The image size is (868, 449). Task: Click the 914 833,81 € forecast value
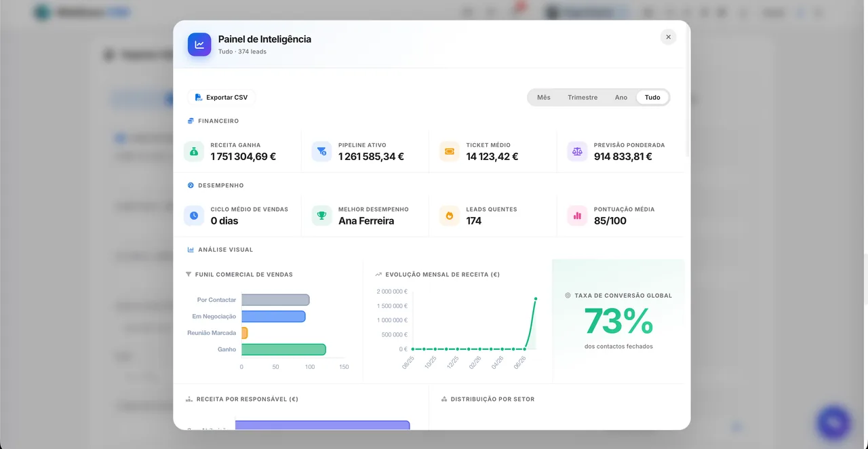click(623, 157)
